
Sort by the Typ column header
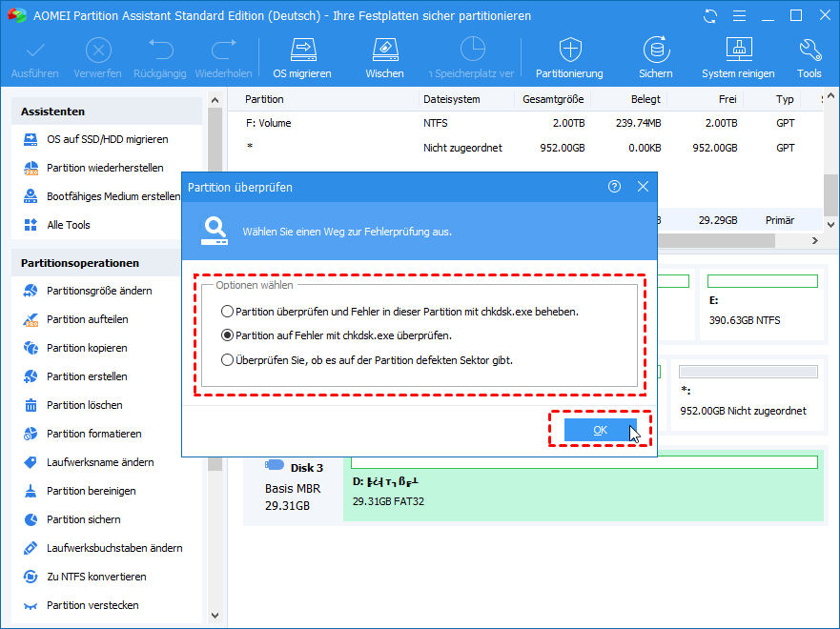785,99
